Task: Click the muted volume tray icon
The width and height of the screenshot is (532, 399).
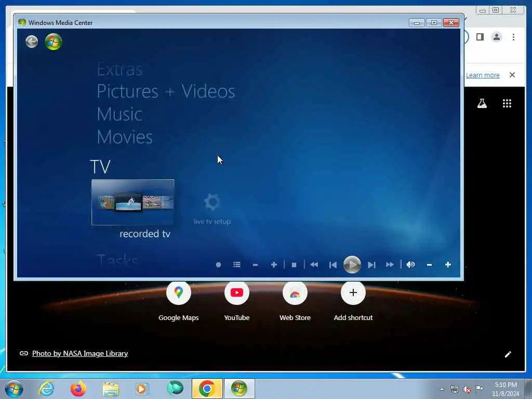Action: click(467, 389)
